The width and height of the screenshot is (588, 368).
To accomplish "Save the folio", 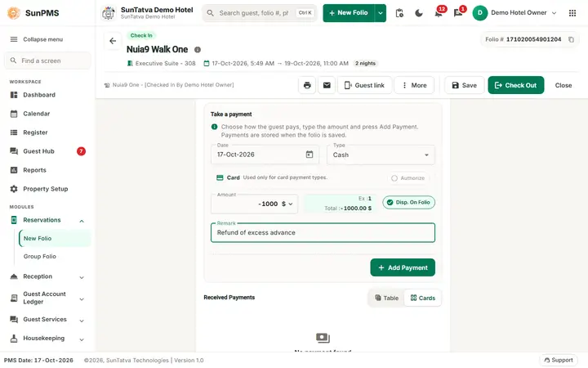I will tap(464, 85).
